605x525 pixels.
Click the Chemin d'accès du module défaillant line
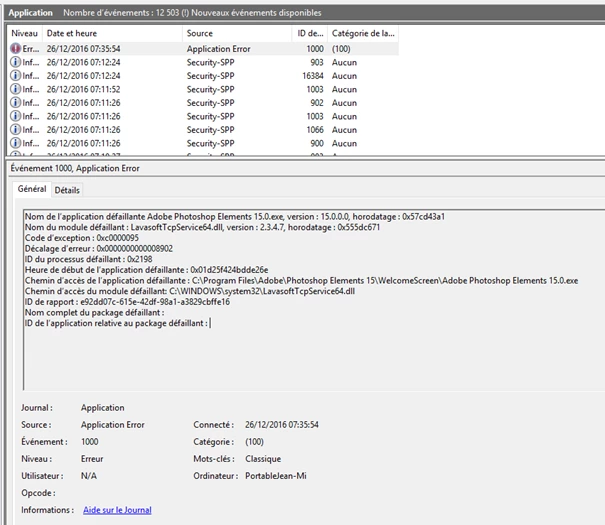[190, 291]
